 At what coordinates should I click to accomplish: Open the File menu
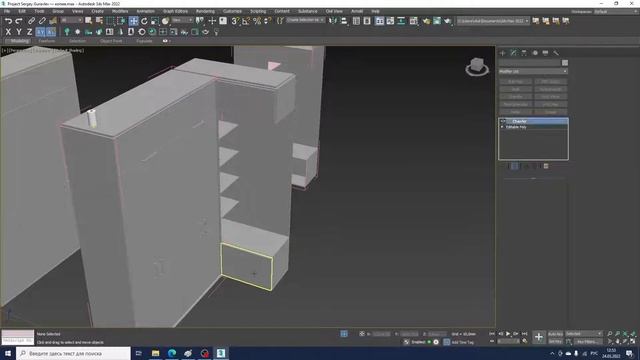coord(7,11)
